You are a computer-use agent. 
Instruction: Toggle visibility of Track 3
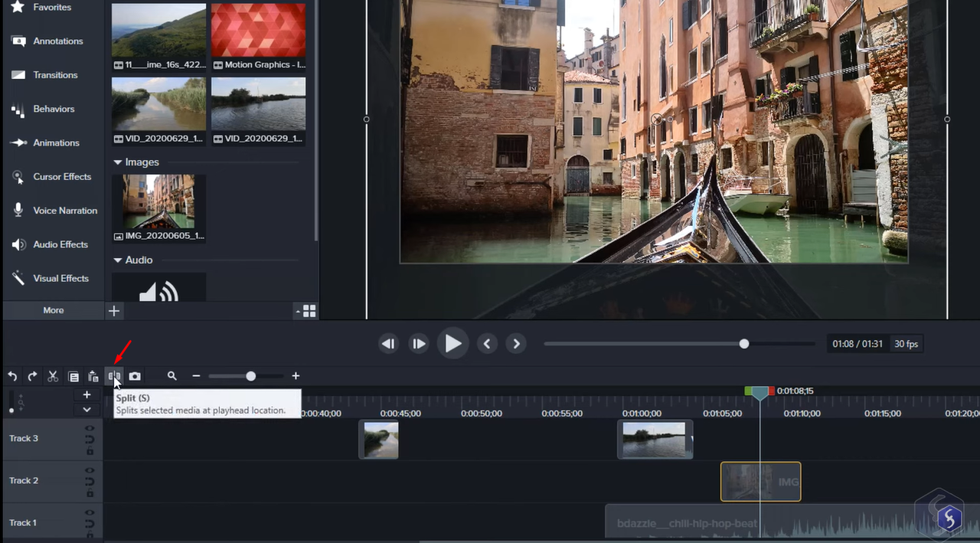coord(90,429)
